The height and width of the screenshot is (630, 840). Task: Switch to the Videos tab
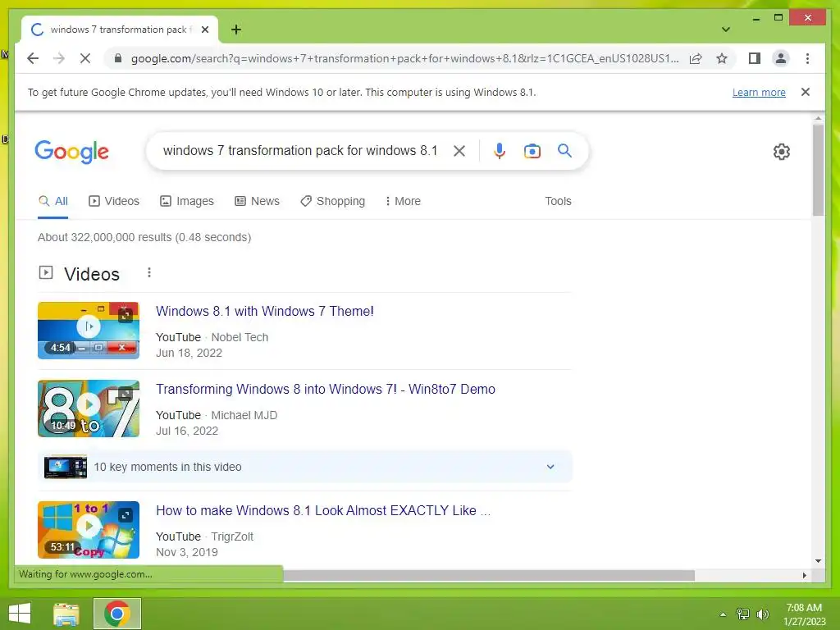pyautogui.click(x=114, y=202)
